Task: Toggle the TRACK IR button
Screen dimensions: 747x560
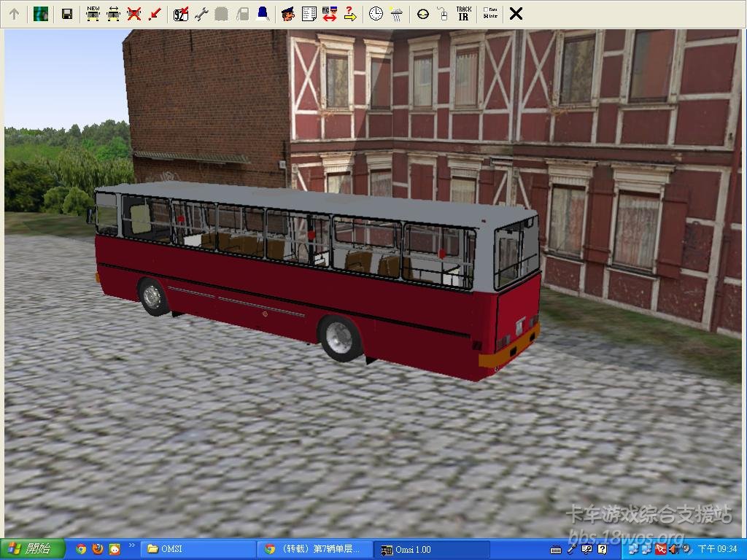Action: tap(463, 14)
